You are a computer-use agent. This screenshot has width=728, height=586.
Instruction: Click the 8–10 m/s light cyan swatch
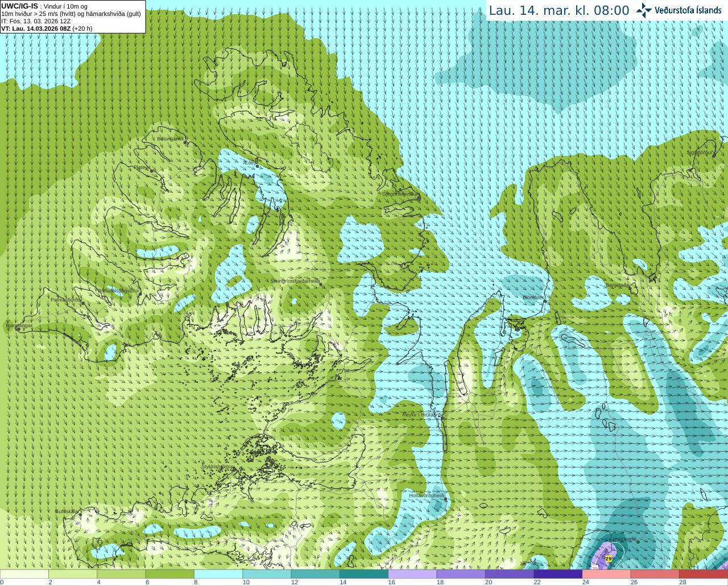point(218,574)
